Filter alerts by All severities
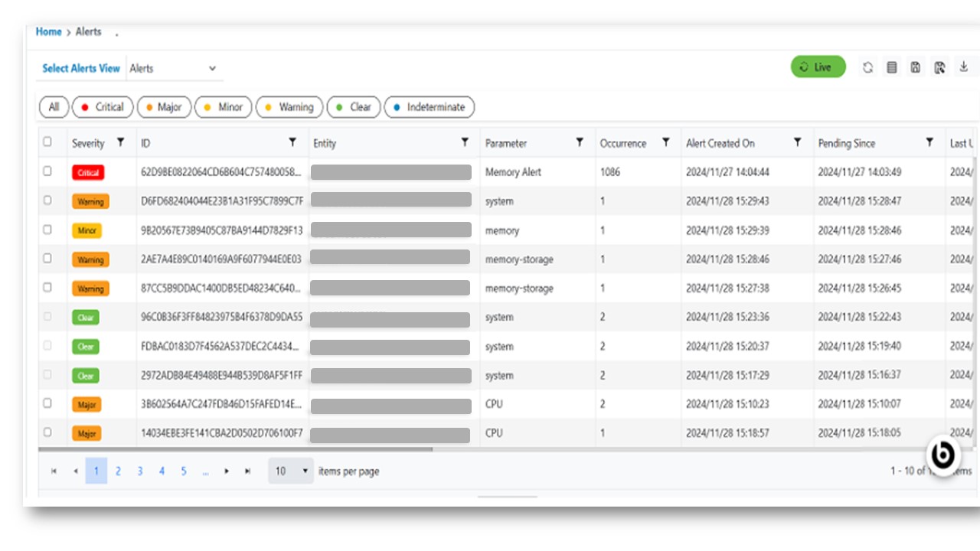Screen dimensions: 980x551 (x=54, y=107)
